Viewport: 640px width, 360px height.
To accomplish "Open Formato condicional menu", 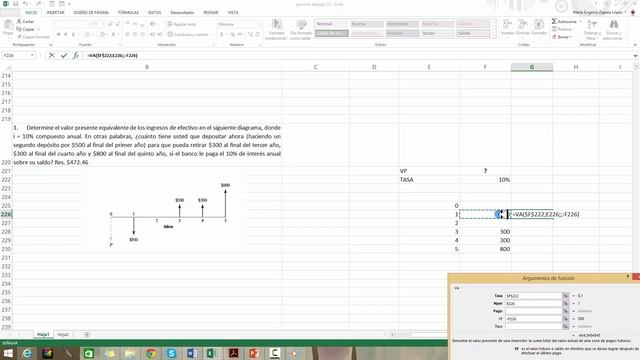I will 276,29.
